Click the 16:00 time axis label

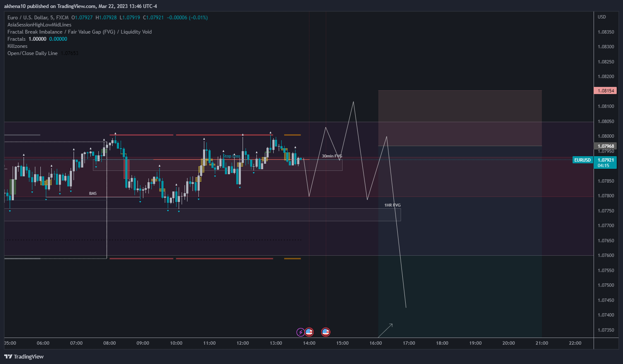point(376,343)
